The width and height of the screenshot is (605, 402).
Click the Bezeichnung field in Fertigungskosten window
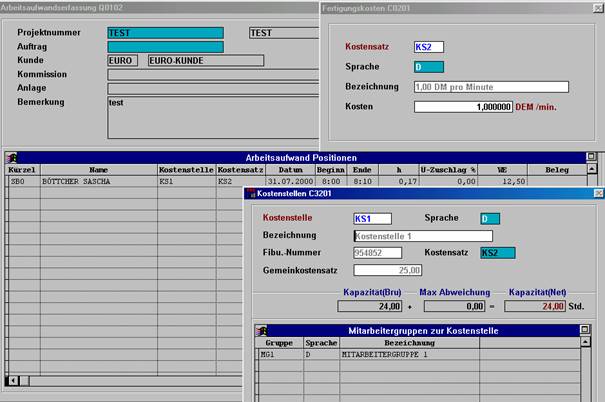click(491, 87)
